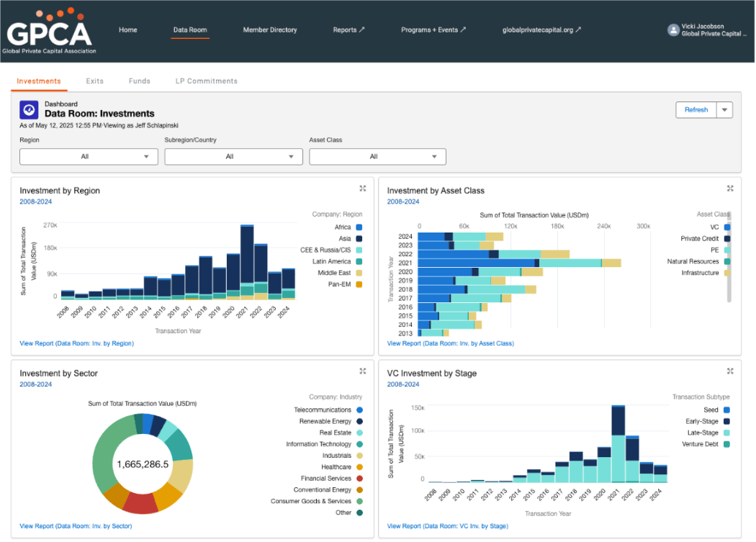Open the arrow menu next to Refresh
This screenshot has height=542, width=756.
tap(724, 110)
